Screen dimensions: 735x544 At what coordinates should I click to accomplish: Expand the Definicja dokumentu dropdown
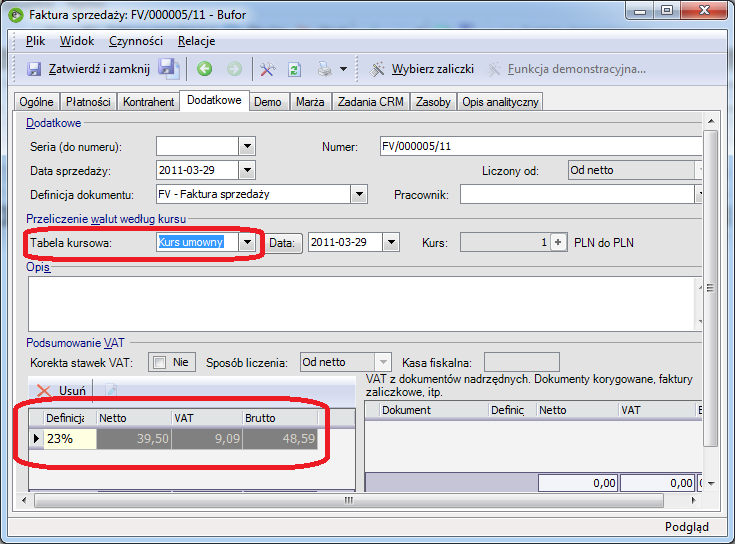359,194
